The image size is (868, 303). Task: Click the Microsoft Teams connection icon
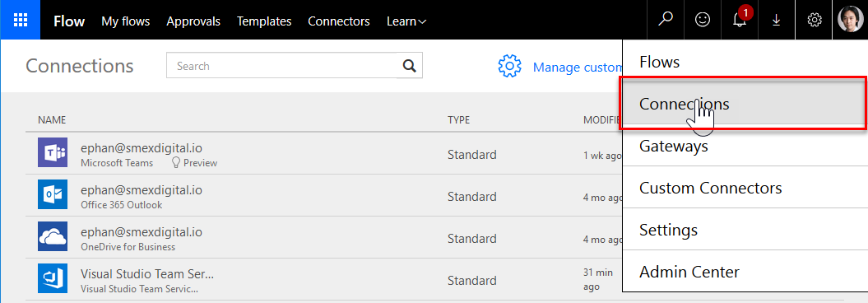(53, 152)
